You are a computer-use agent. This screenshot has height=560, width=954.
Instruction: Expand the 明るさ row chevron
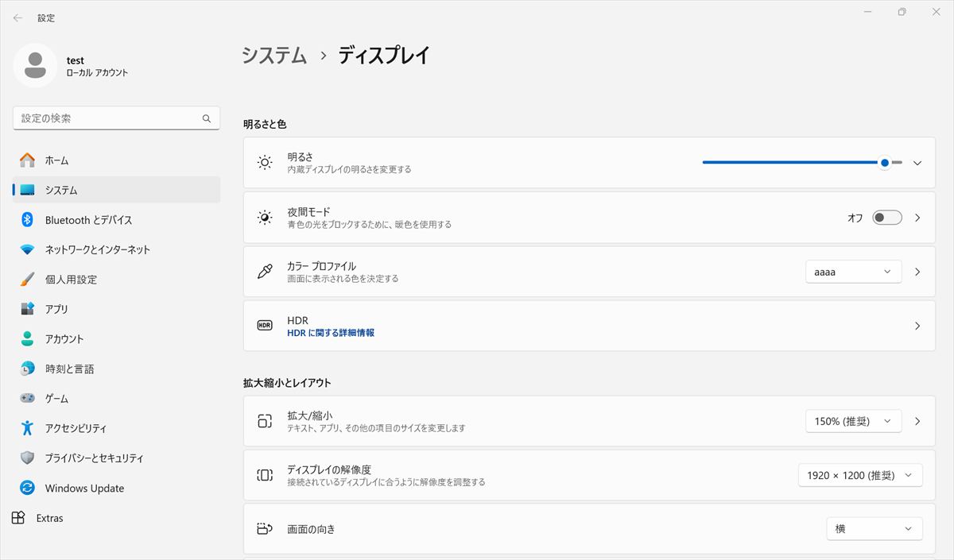click(x=917, y=163)
